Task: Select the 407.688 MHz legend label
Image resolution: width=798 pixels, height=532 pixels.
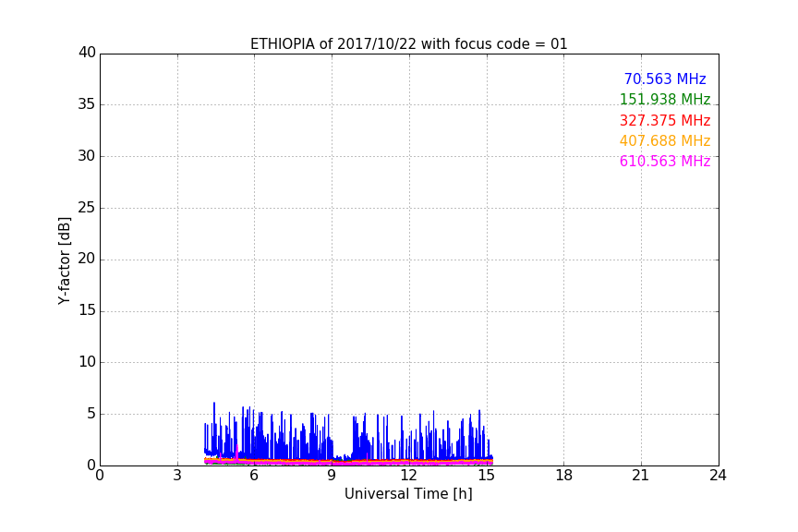Action: [x=665, y=140]
